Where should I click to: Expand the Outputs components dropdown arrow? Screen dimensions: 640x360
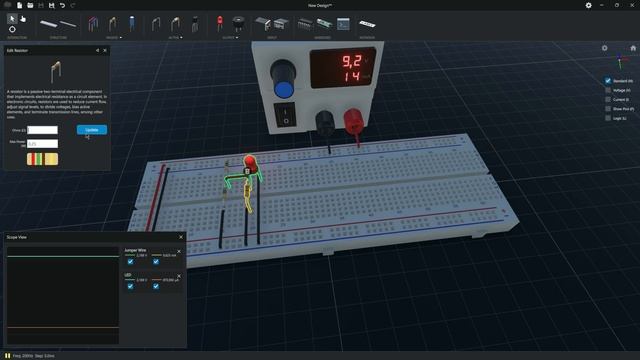[237, 38]
